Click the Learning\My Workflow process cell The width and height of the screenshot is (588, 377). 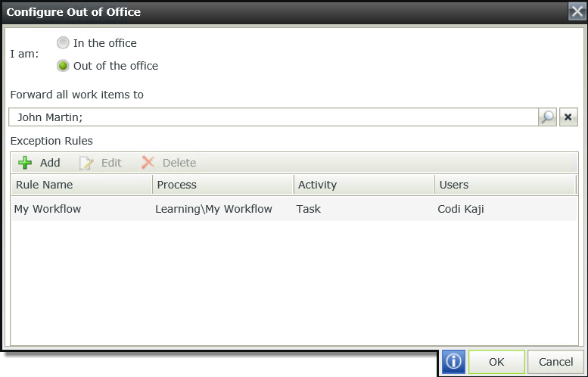(213, 209)
